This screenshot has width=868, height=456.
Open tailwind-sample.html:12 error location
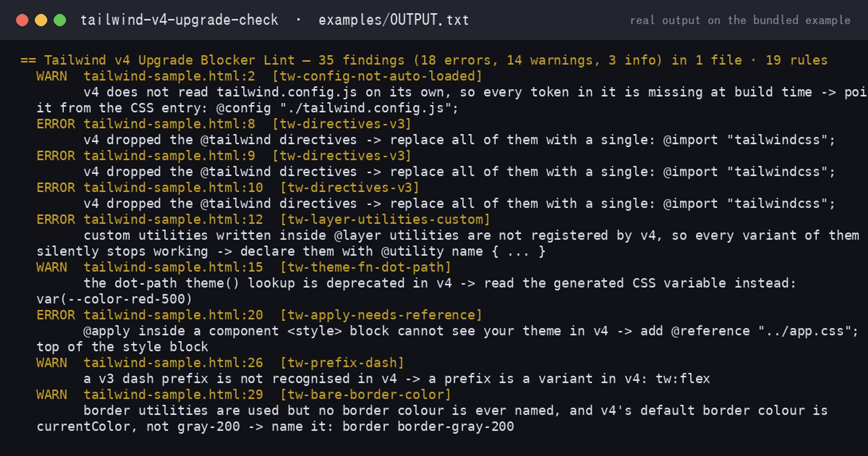(x=173, y=220)
